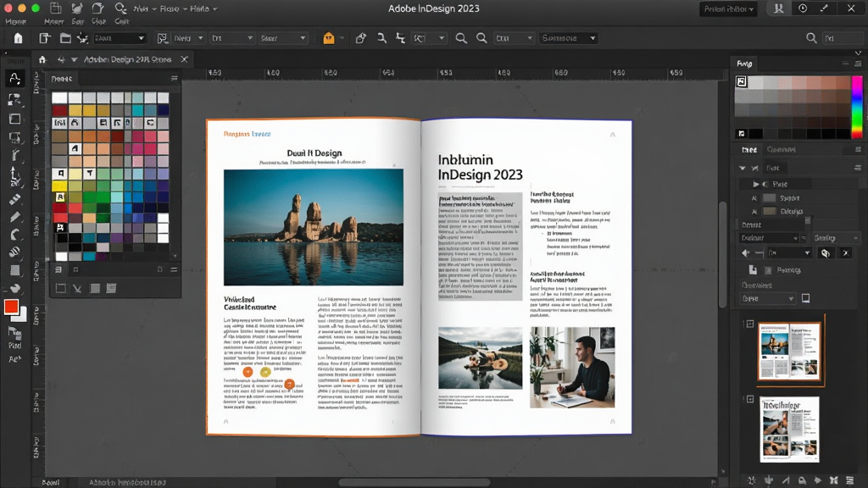Screen dimensions: 868x488
Task: Select the rectangle frame tool in left toolbar
Action: 15,119
